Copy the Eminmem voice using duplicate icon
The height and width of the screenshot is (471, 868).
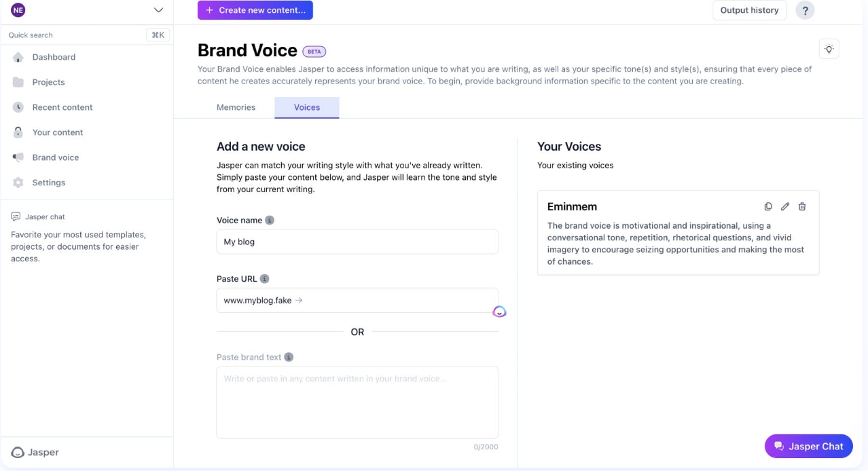[768, 206]
